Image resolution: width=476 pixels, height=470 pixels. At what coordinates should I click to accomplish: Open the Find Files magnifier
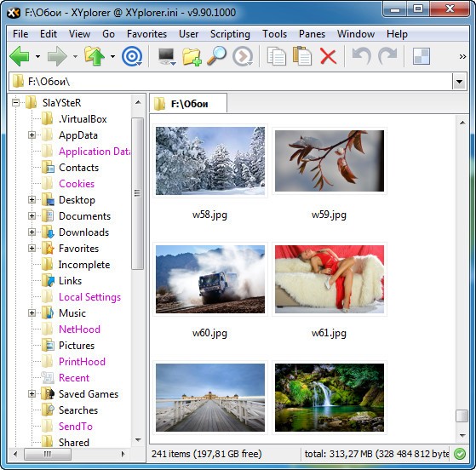pyautogui.click(x=216, y=56)
